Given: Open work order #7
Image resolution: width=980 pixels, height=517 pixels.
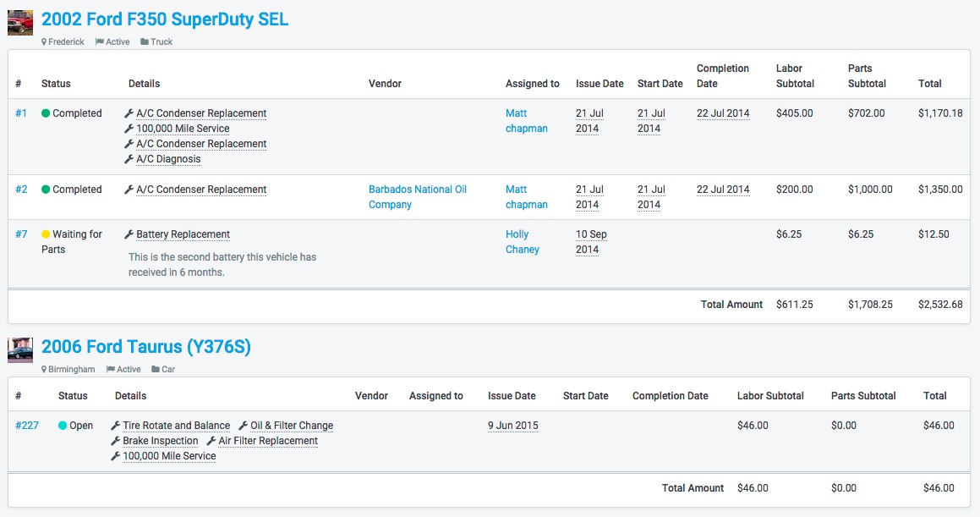Looking at the screenshot, I should point(21,234).
